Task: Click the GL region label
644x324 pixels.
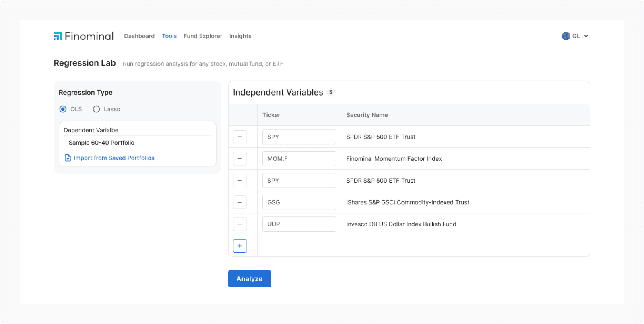Action: [x=576, y=36]
